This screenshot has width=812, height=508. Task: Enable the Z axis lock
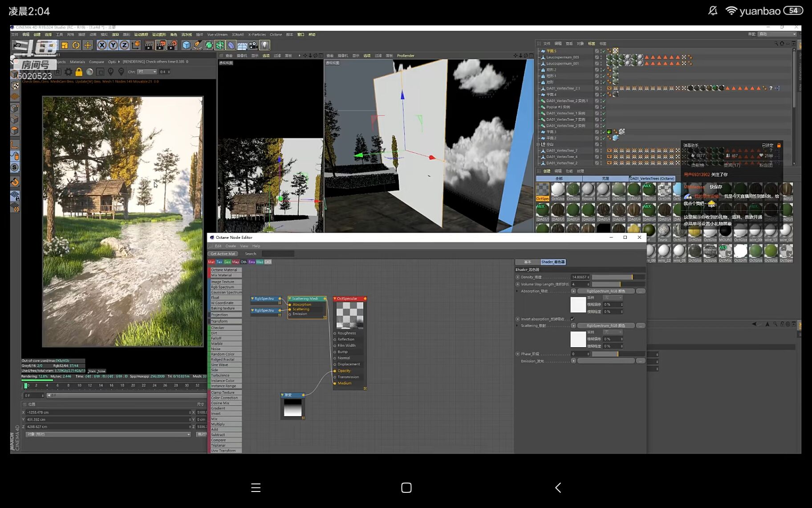[124, 45]
